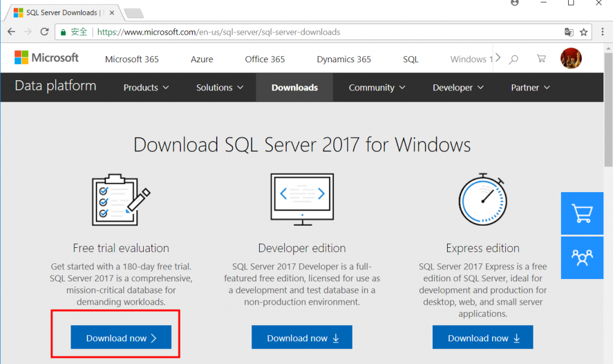This screenshot has height=364, width=613.
Task: Click the green secure lock icon
Action: (x=63, y=32)
